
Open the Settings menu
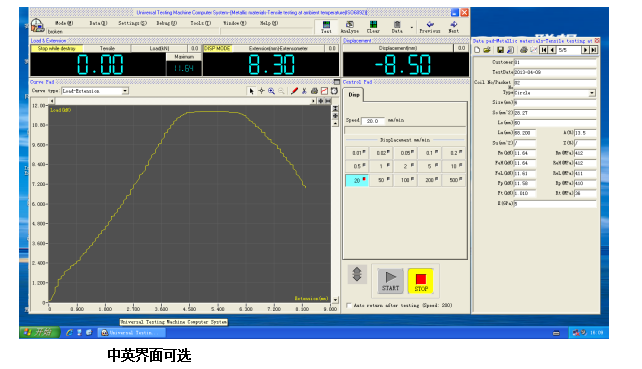[x=132, y=23]
